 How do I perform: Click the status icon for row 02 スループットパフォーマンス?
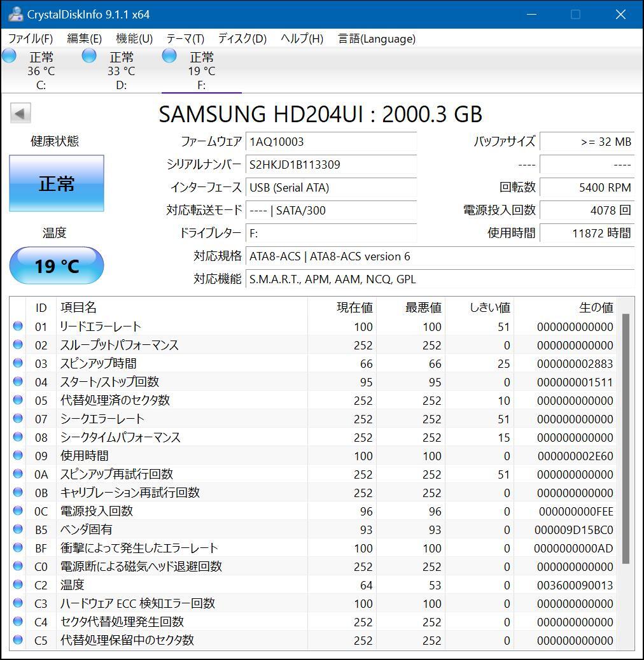pyautogui.click(x=18, y=344)
